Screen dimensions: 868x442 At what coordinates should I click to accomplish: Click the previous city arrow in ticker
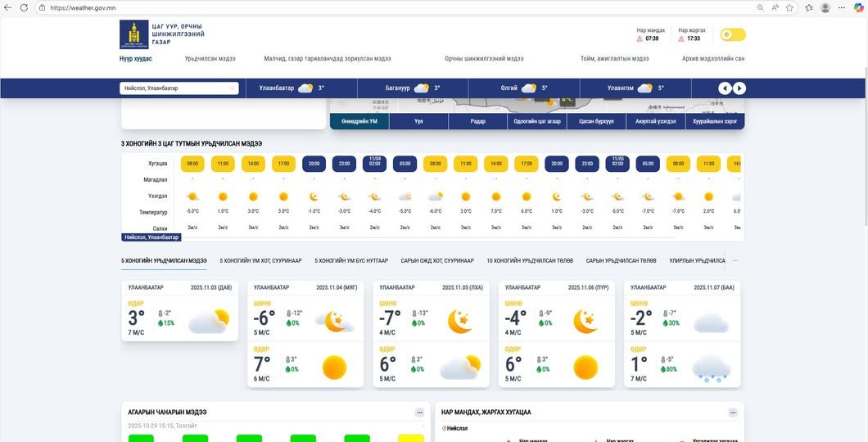(725, 88)
